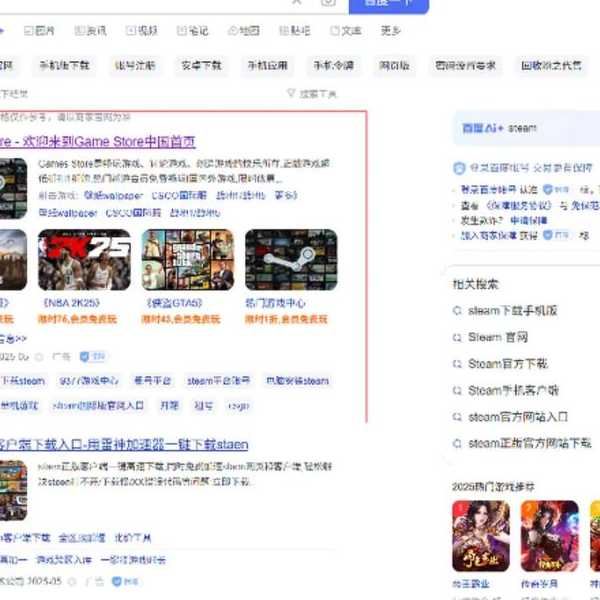This screenshot has width=600, height=600.
Task: Open the 迅雷神加速器 download result title
Action: pos(125,444)
